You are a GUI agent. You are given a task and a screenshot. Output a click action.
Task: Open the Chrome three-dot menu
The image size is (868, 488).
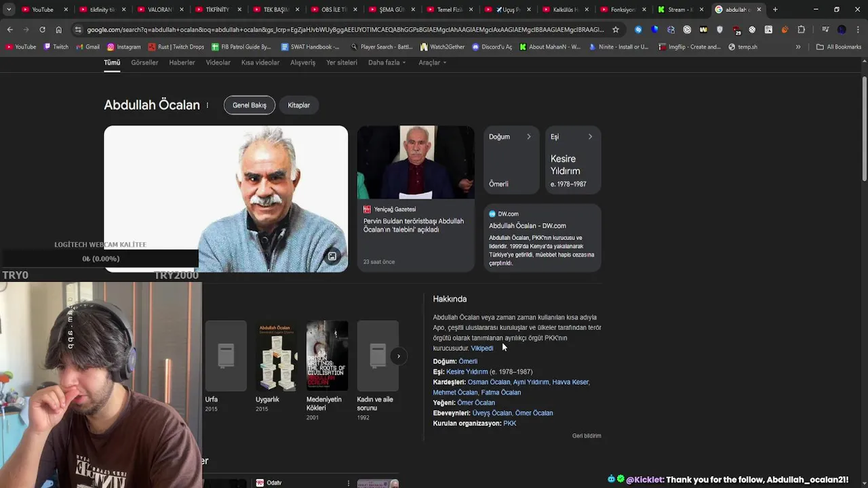tap(858, 30)
